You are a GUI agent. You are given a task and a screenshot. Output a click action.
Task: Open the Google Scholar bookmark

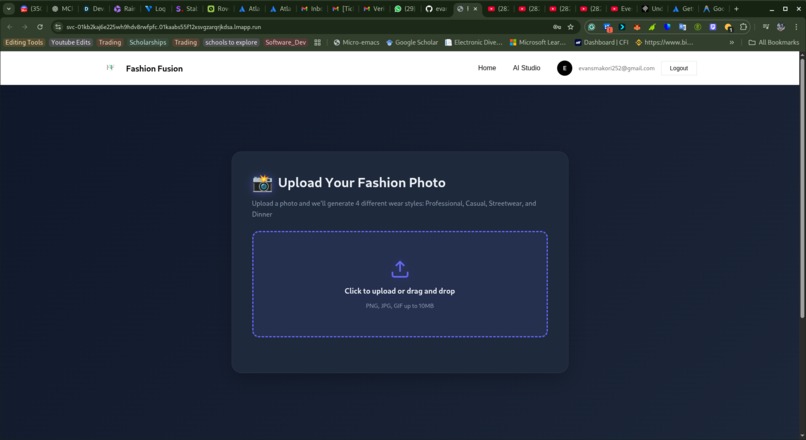point(412,42)
